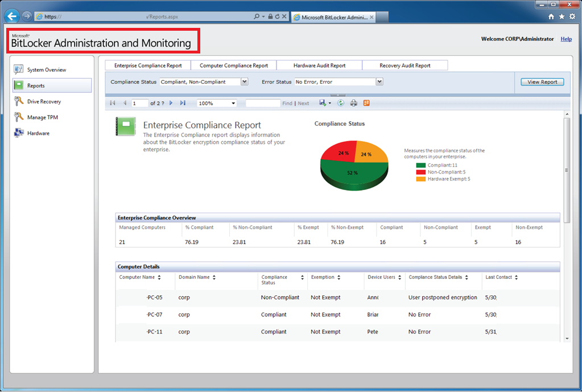Click the green Compliant legend swatch
This screenshot has height=392, width=582.
click(x=420, y=165)
